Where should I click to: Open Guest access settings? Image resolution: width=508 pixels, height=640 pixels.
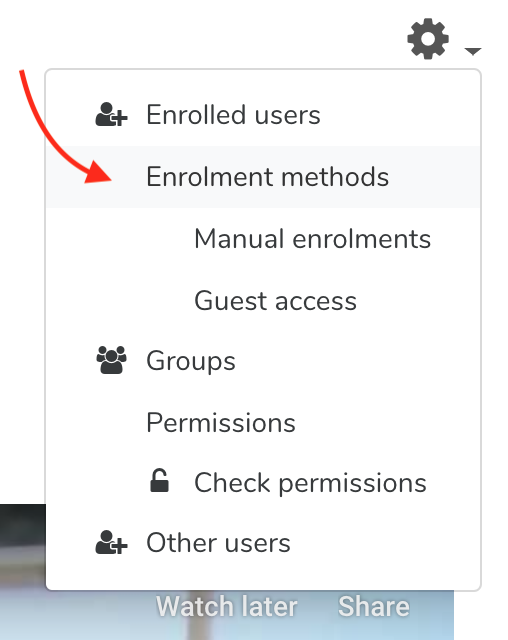click(x=275, y=301)
